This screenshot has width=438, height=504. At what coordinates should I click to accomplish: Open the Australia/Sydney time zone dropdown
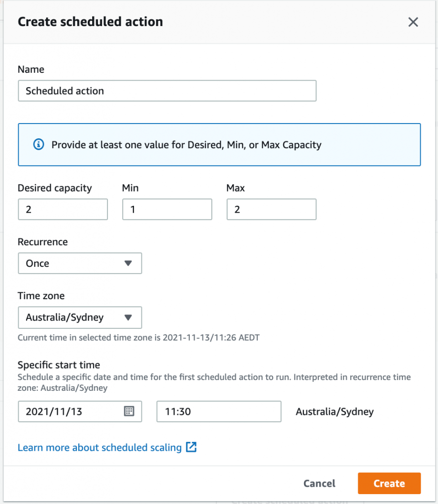(80, 317)
